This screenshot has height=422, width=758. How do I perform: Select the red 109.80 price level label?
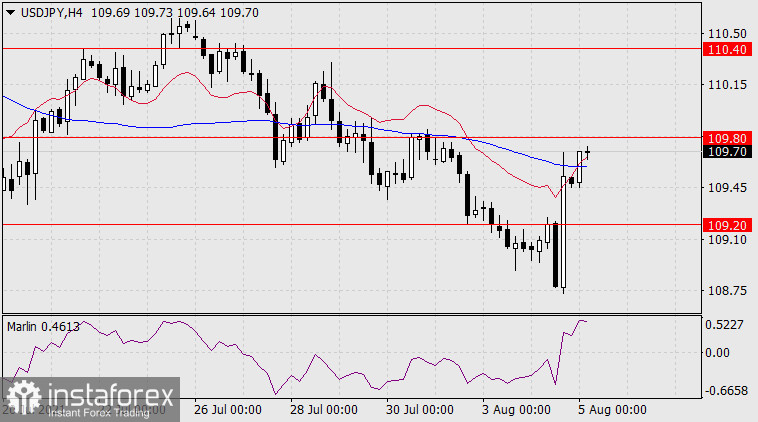point(728,139)
